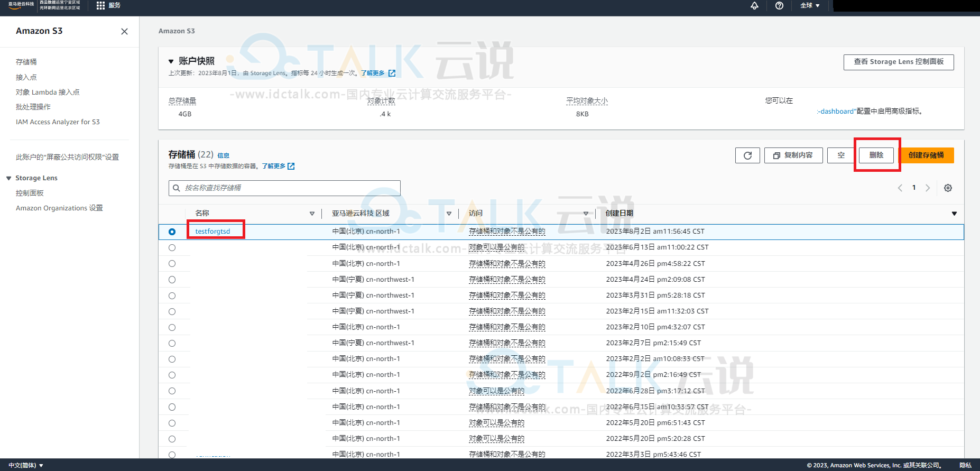Open 控制面板 under Storage Lens

30,193
